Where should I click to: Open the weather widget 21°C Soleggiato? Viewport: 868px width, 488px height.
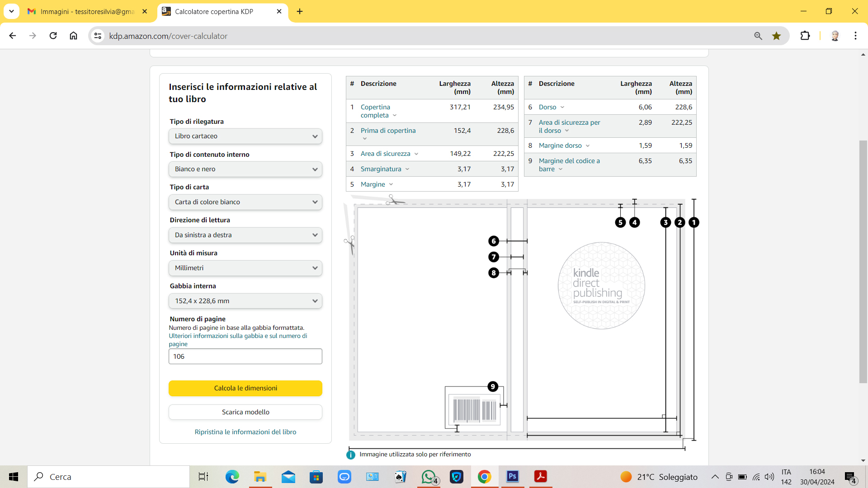point(659,477)
